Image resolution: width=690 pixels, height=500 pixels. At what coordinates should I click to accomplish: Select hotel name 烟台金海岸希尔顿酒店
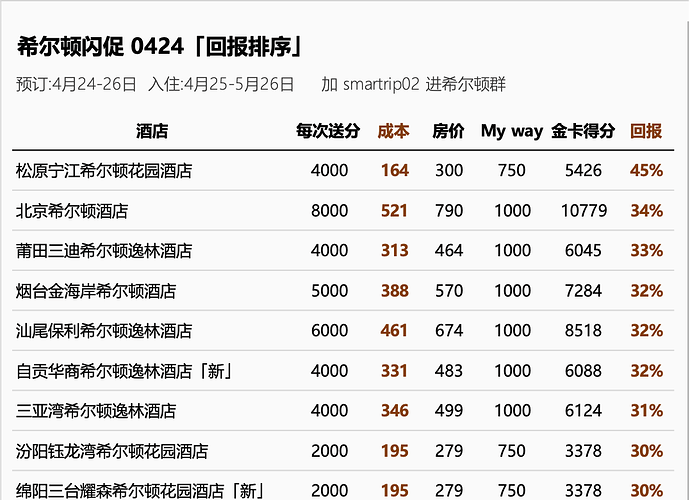(x=96, y=291)
